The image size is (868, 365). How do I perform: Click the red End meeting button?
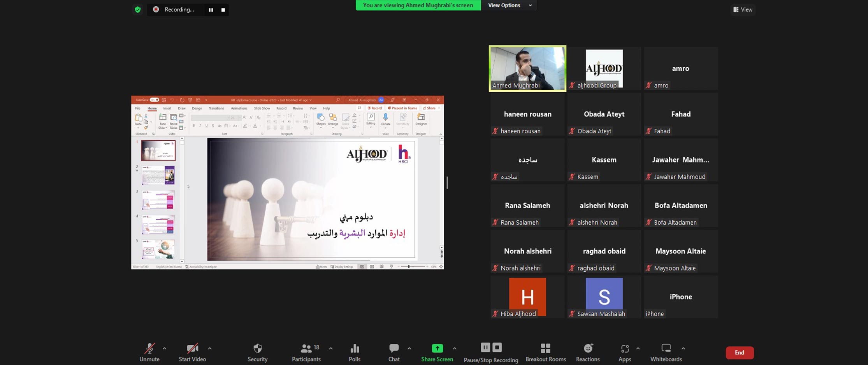pos(739,353)
